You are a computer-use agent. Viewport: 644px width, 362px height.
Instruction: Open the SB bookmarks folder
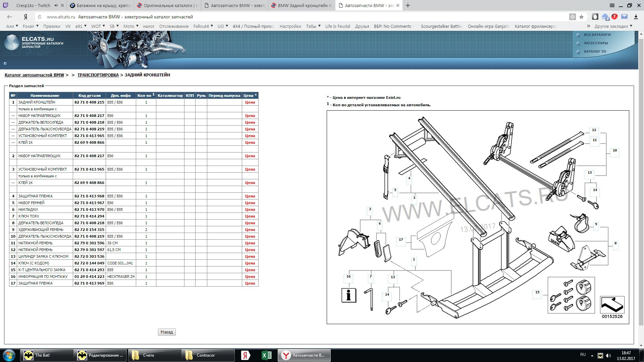pyautogui.click(x=114, y=26)
